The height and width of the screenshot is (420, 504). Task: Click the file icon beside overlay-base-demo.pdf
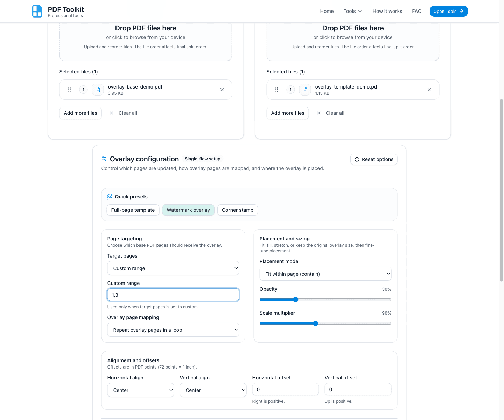98,90
